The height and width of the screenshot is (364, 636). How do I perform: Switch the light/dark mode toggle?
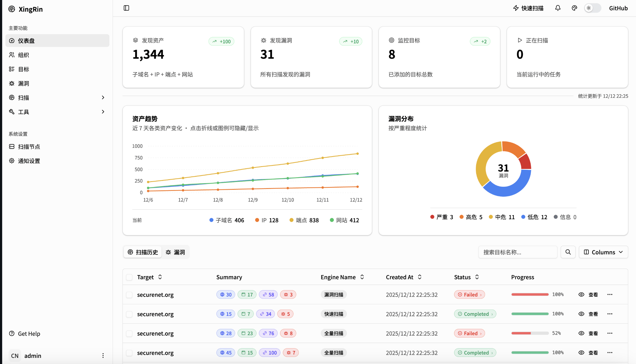point(592,8)
